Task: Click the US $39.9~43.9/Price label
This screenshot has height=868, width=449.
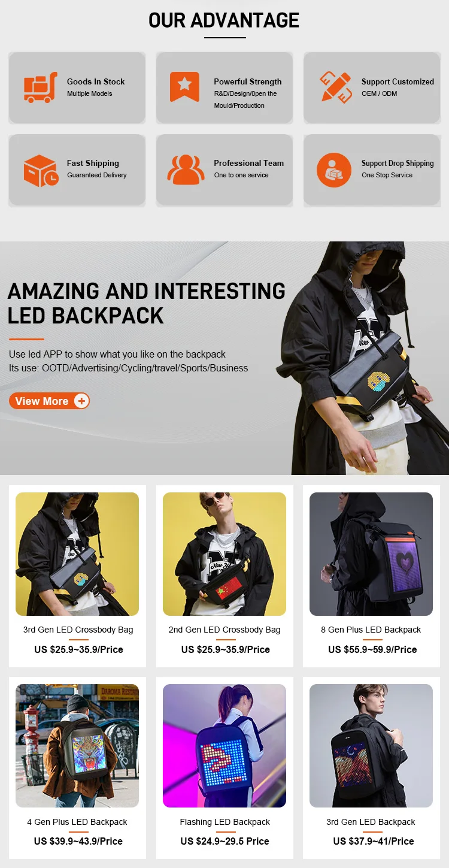Action: 78,841
